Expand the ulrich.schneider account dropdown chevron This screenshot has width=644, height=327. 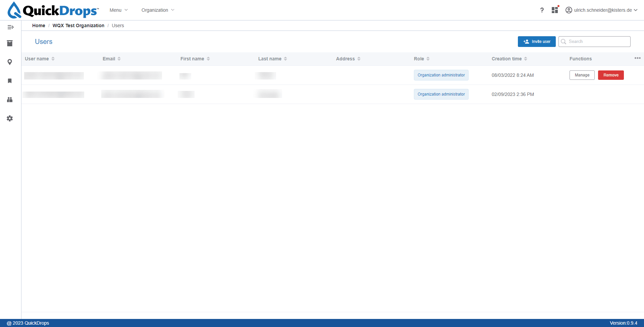[636, 10]
